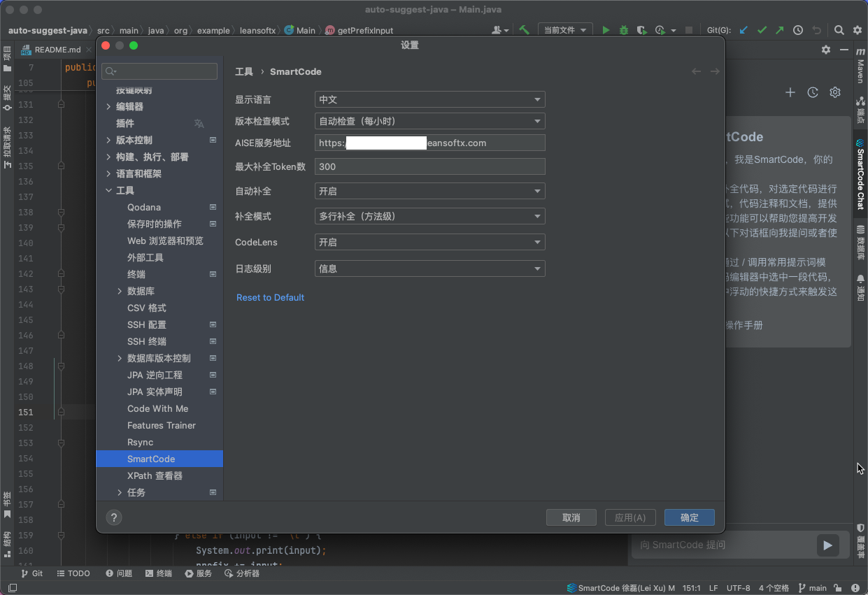
Task: Open the CodeLens dropdown
Action: coord(429,242)
